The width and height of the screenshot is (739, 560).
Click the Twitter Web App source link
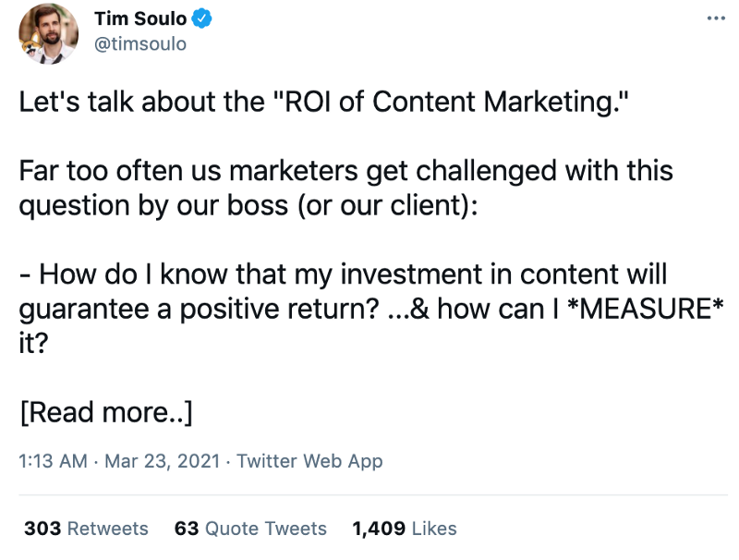click(309, 461)
